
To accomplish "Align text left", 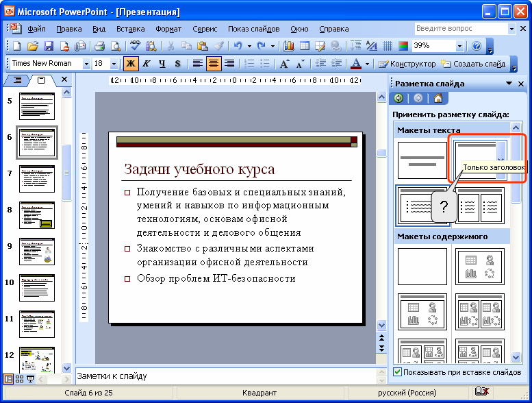I will (x=198, y=64).
